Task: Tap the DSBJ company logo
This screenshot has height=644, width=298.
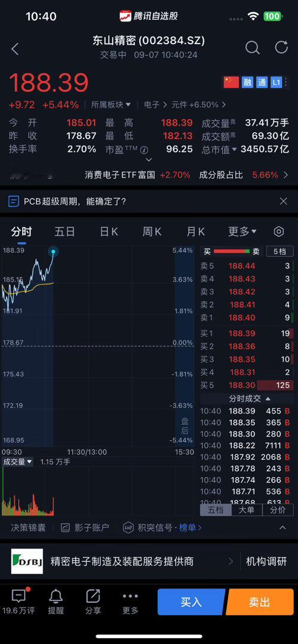Action: coord(27,561)
